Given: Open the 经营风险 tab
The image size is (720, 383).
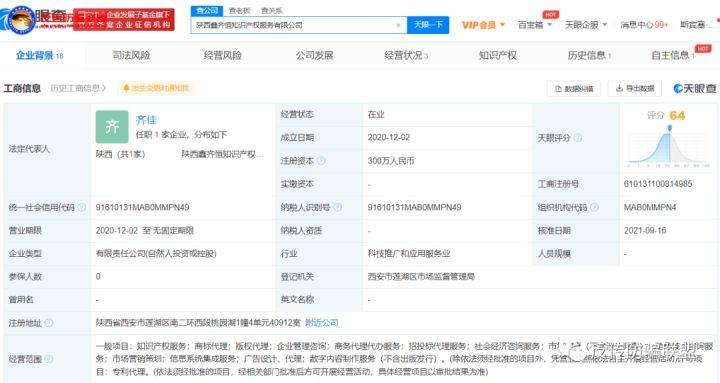Looking at the screenshot, I should point(223,56).
